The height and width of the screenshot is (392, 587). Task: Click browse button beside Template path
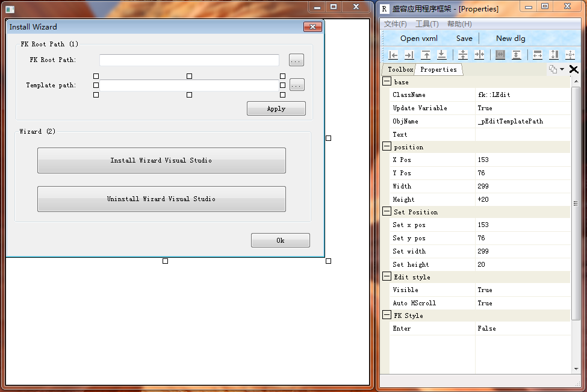tap(297, 85)
